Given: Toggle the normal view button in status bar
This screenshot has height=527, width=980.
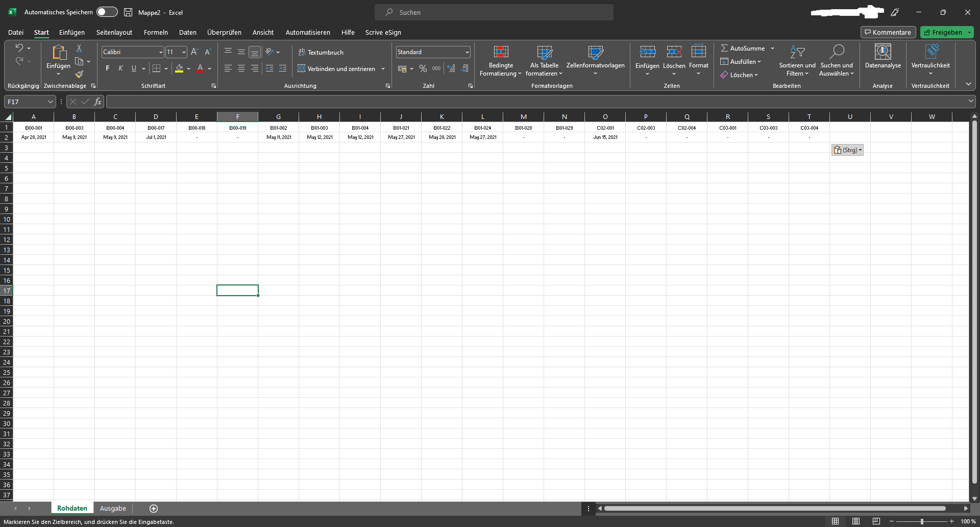Looking at the screenshot, I should pos(836,521).
